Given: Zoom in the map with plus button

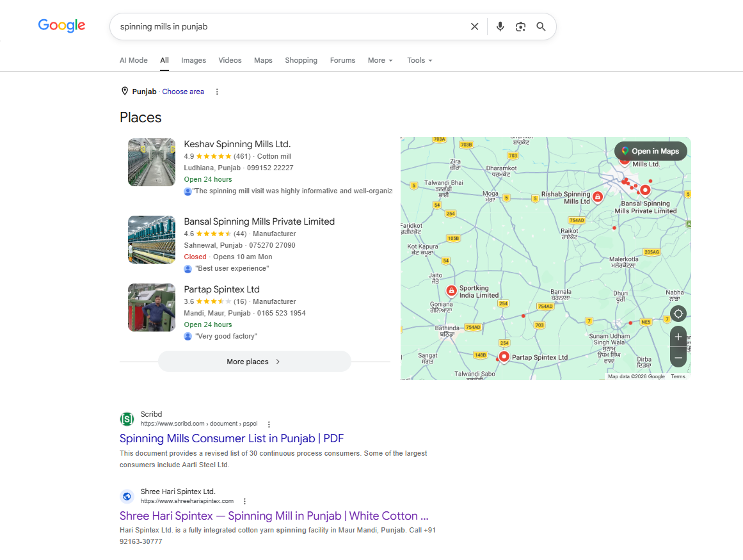Looking at the screenshot, I should coord(678,337).
